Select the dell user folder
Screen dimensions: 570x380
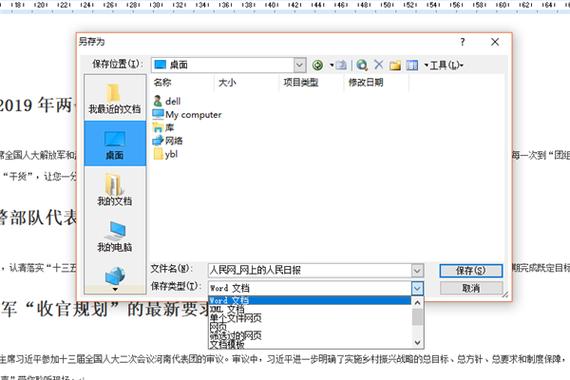coord(167,101)
